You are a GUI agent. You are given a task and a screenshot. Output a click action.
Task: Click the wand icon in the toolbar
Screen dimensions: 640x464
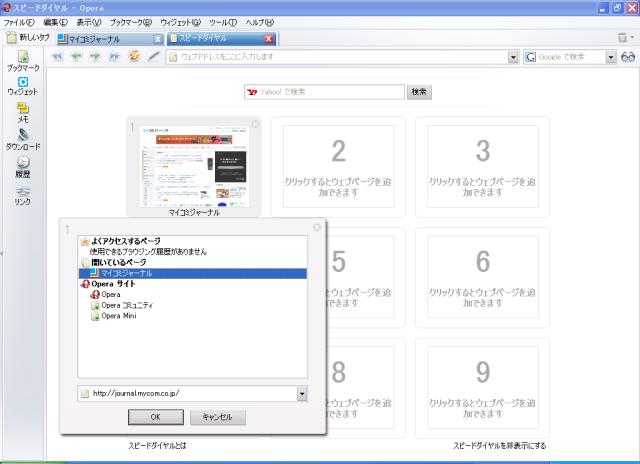[153, 56]
